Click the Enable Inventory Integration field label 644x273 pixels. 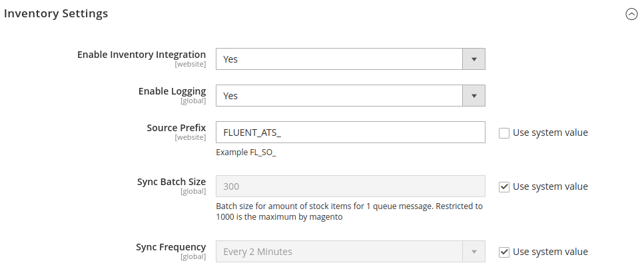click(141, 55)
